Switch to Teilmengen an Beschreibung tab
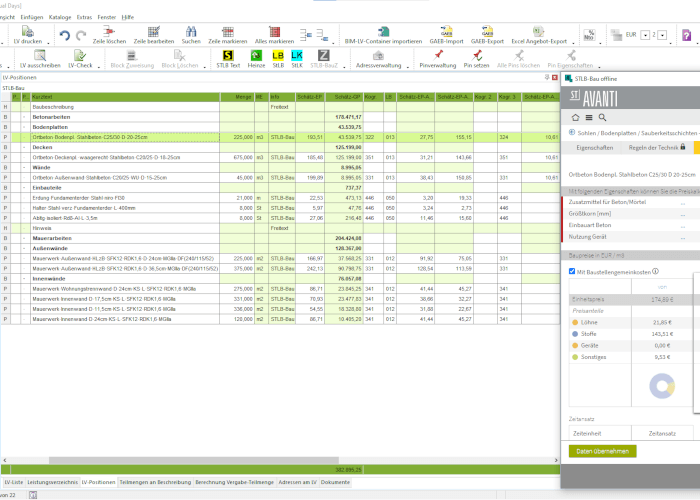The width and height of the screenshot is (700, 500). click(155, 482)
